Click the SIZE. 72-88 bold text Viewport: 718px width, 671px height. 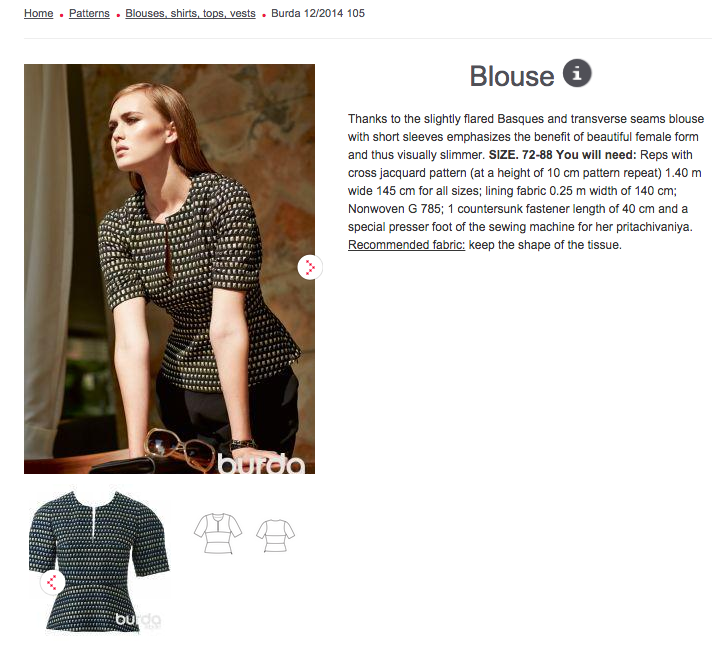521,155
